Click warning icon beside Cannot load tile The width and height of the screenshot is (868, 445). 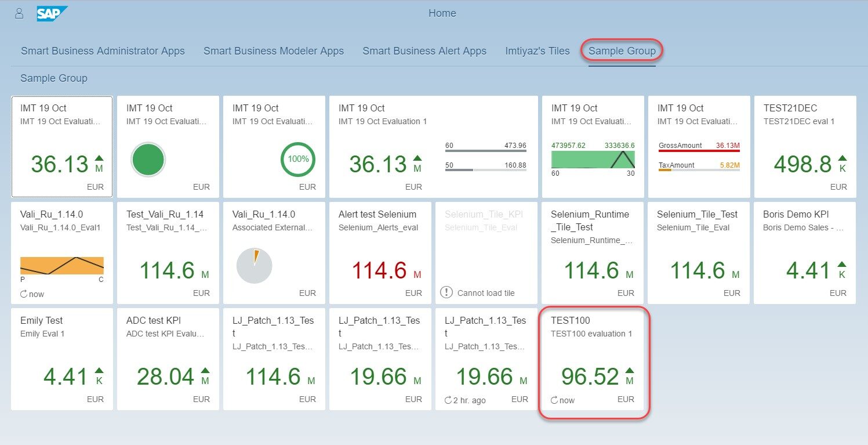coord(446,292)
